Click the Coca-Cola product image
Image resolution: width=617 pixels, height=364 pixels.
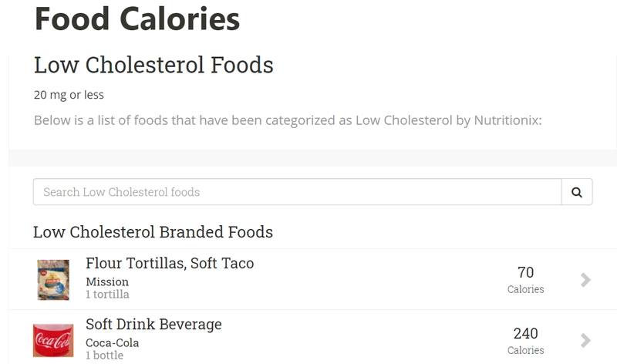pos(53,340)
